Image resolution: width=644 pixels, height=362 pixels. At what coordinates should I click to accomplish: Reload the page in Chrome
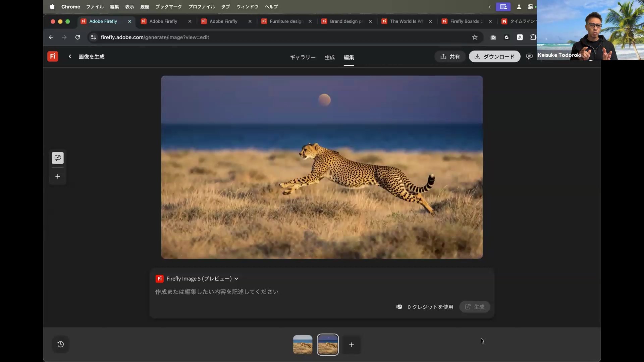77,37
